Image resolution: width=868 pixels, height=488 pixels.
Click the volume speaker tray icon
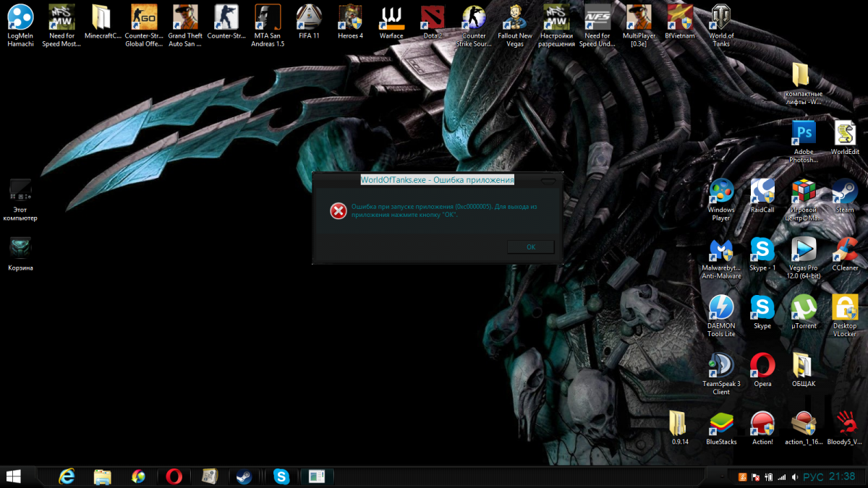795,477
